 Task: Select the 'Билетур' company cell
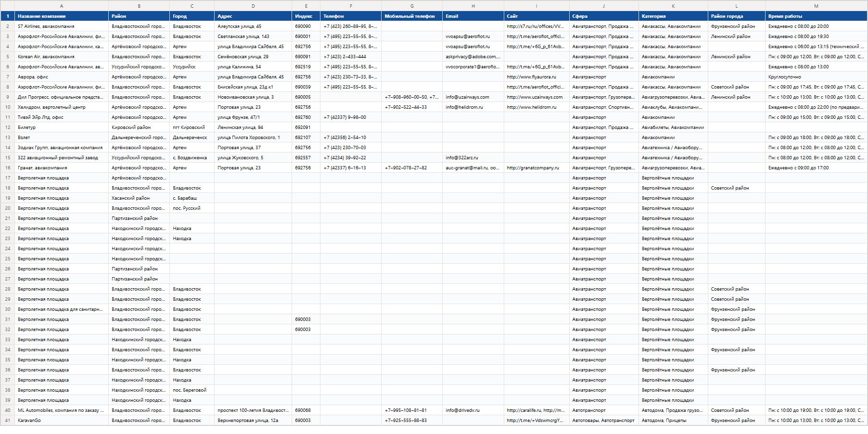62,128
